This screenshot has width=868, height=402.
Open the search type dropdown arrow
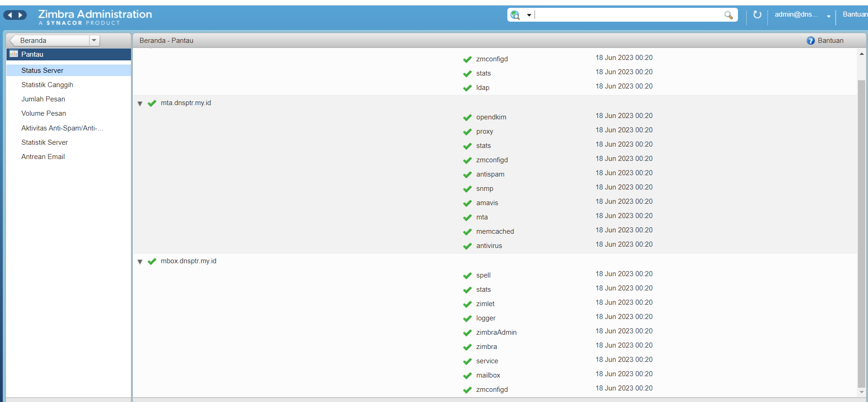pos(529,15)
